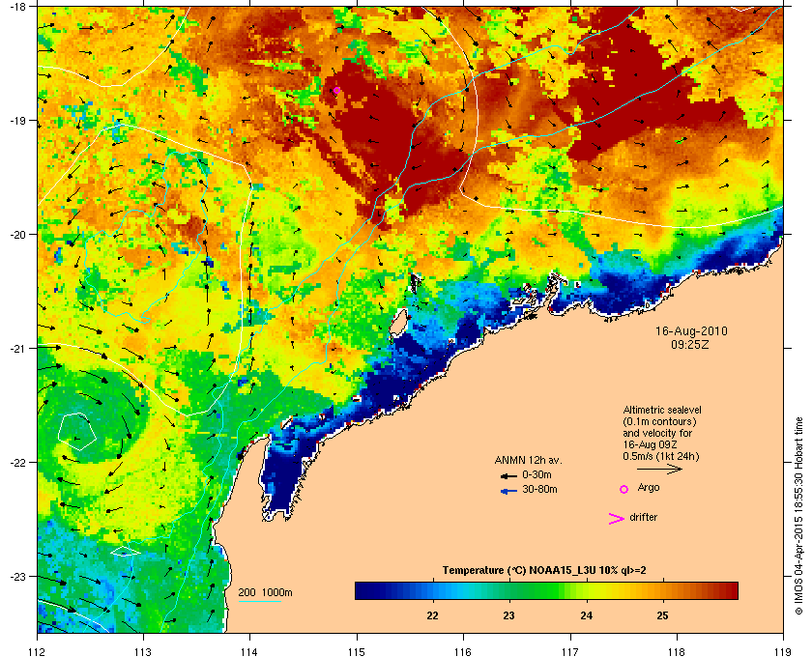Click the 0.5m/s velocity scale arrow
The image size is (812, 657).
[x=659, y=470]
